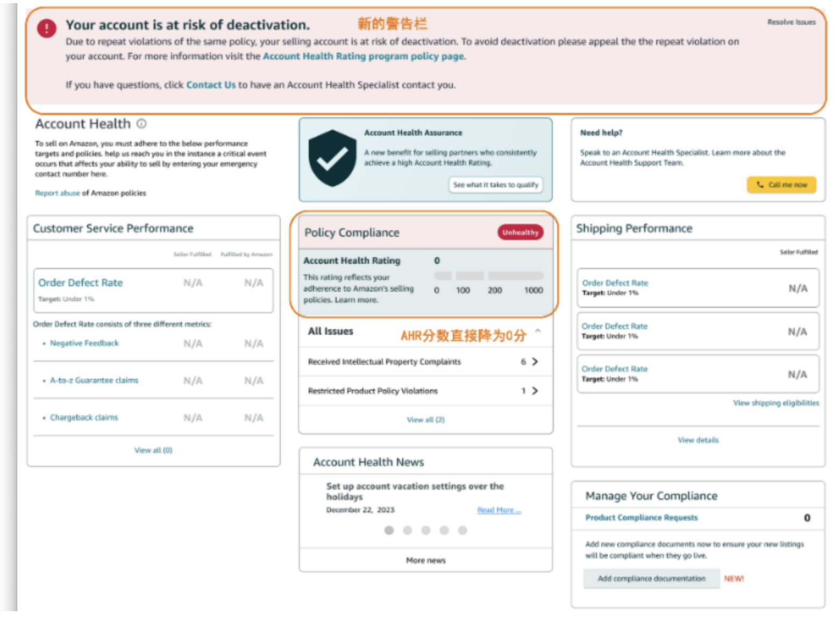This screenshot has width=840, height=622.
Task: Click the Account Health News heading
Action: [368, 462]
